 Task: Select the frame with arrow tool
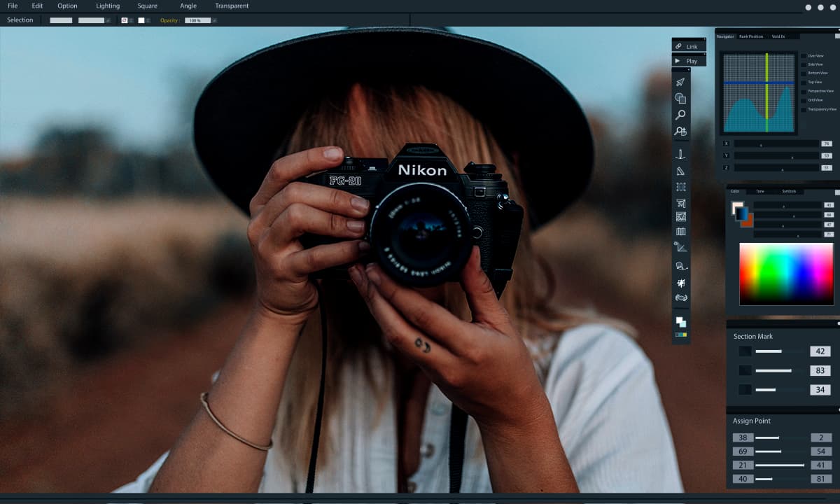coord(680,203)
